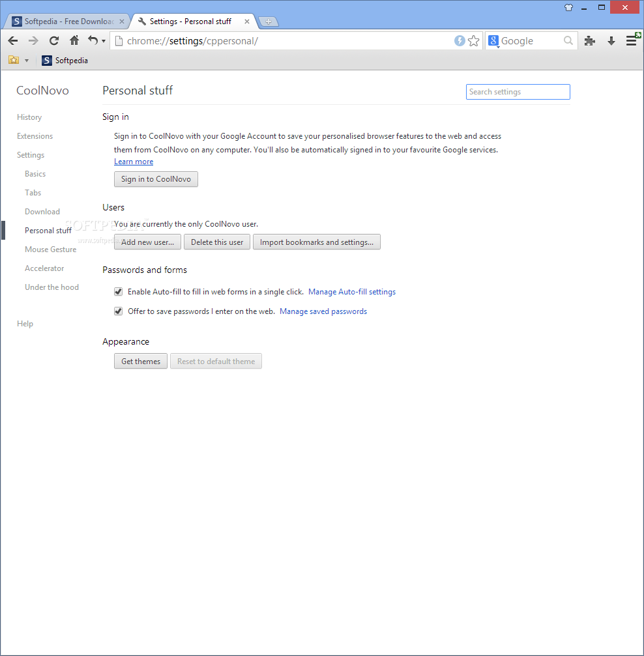This screenshot has width=644, height=656.
Task: Open the undo closed-tabs dropdown arrow
Action: (104, 41)
